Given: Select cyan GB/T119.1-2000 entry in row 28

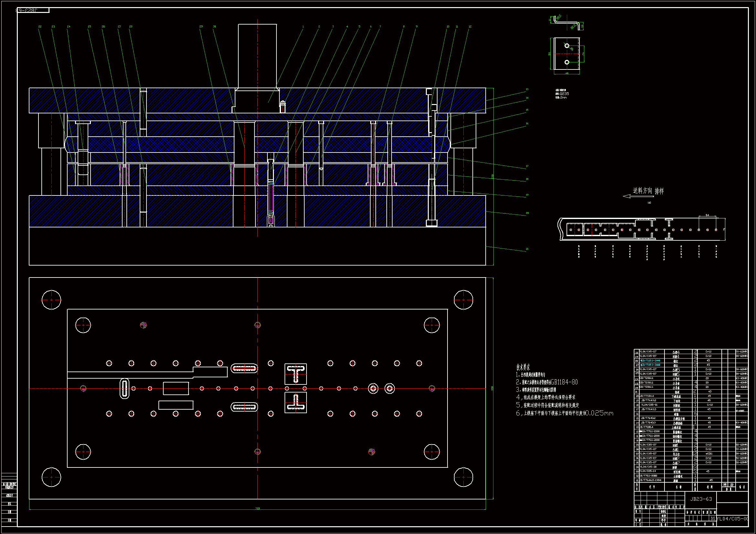Looking at the screenshot, I should point(650,361).
